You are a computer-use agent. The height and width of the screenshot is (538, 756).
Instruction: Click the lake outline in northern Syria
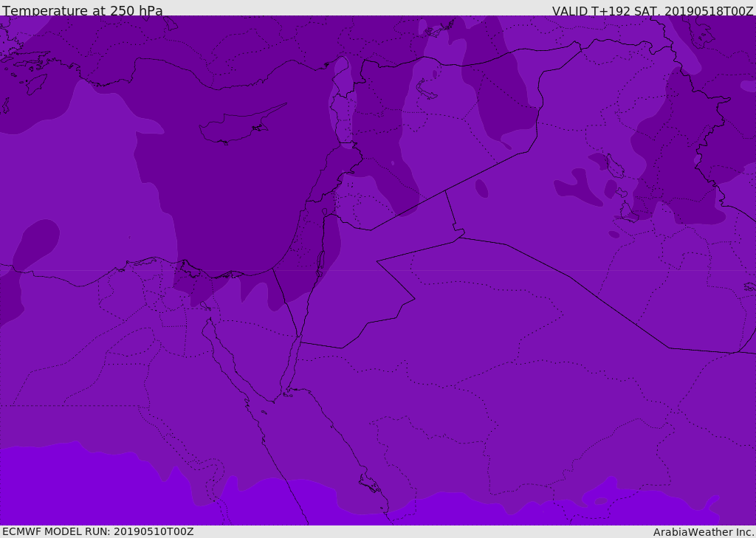426,90
